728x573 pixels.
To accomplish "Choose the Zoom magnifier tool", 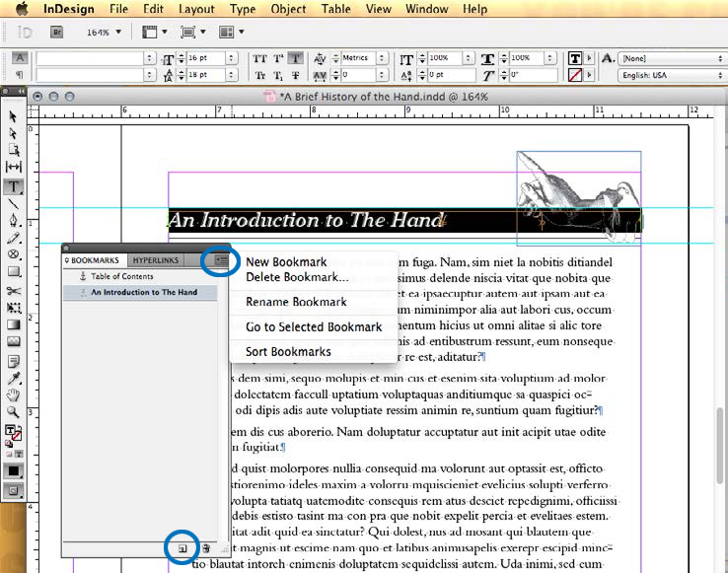I will [x=14, y=412].
